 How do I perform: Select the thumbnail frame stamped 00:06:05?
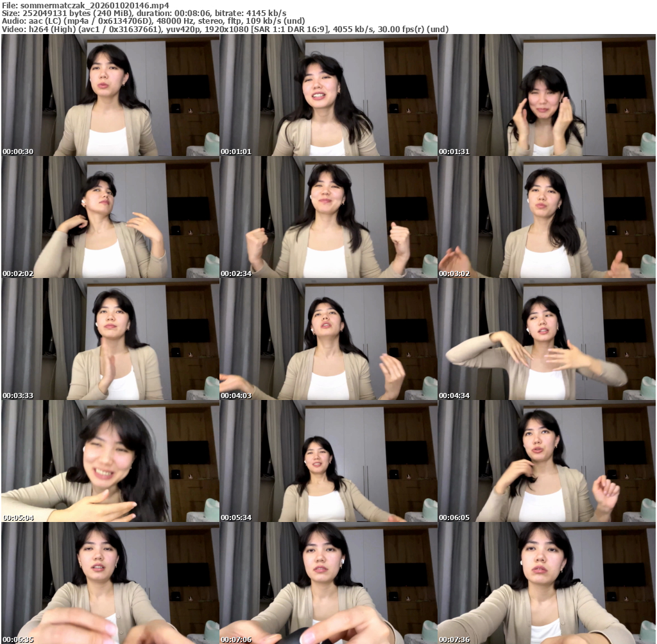547,461
